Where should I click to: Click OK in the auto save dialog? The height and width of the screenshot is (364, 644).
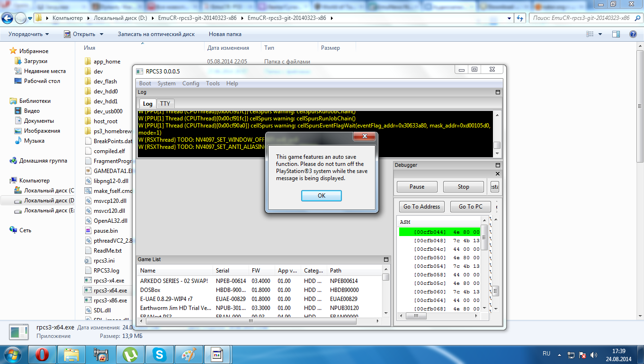point(321,196)
